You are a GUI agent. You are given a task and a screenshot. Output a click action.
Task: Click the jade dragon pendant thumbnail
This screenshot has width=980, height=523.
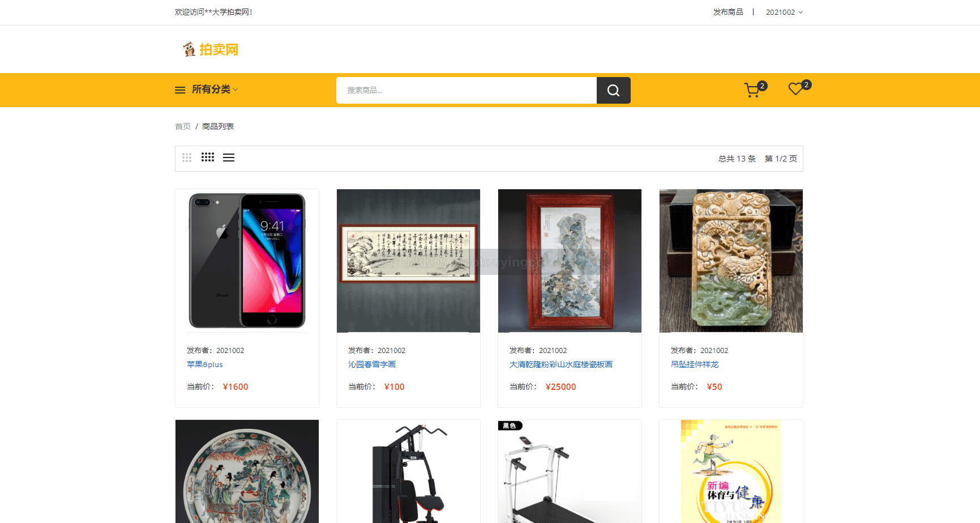(x=731, y=261)
